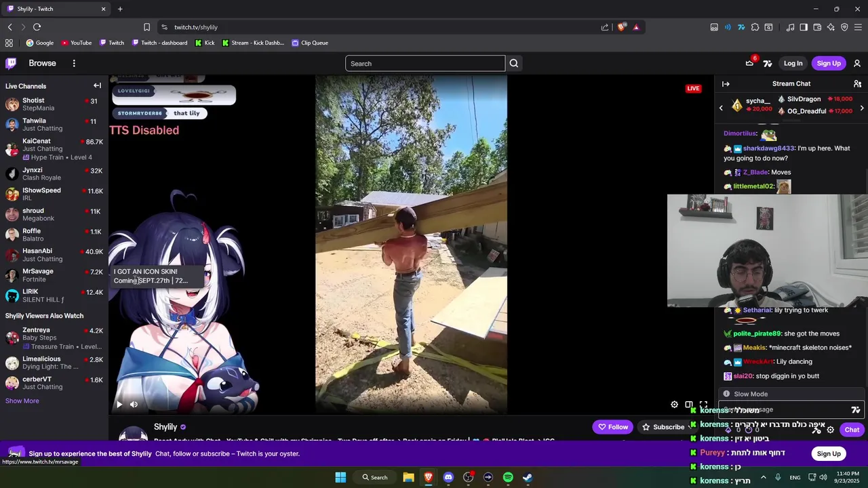Open the Shotist channel in sidebar

pos(54,104)
